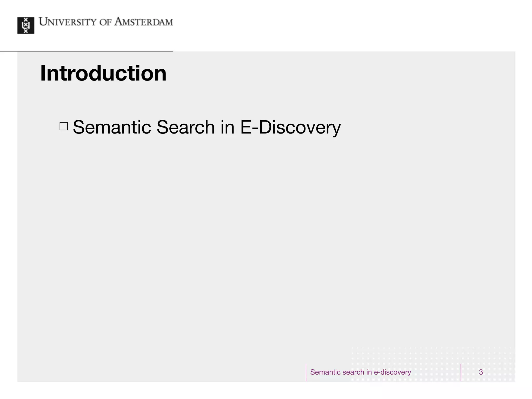This screenshot has width=532, height=399.
Task: Click the footer 'Semantic search in e-discovery'
Action: tap(361, 372)
